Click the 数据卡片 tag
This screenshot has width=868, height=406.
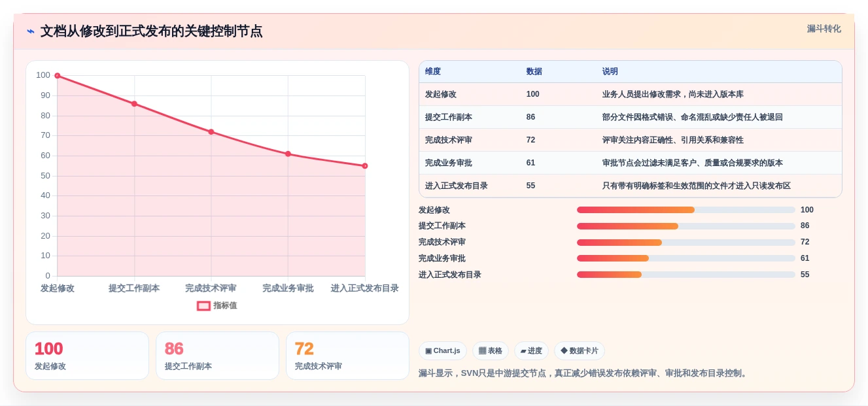point(580,351)
